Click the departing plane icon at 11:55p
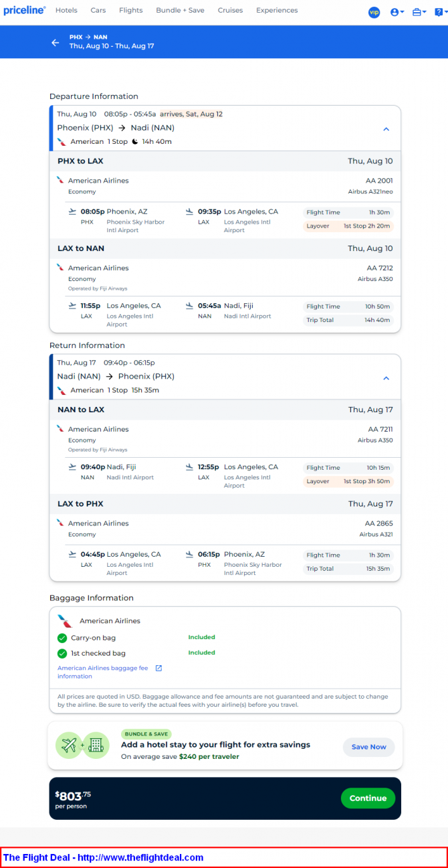The height and width of the screenshot is (868, 448). 72,306
